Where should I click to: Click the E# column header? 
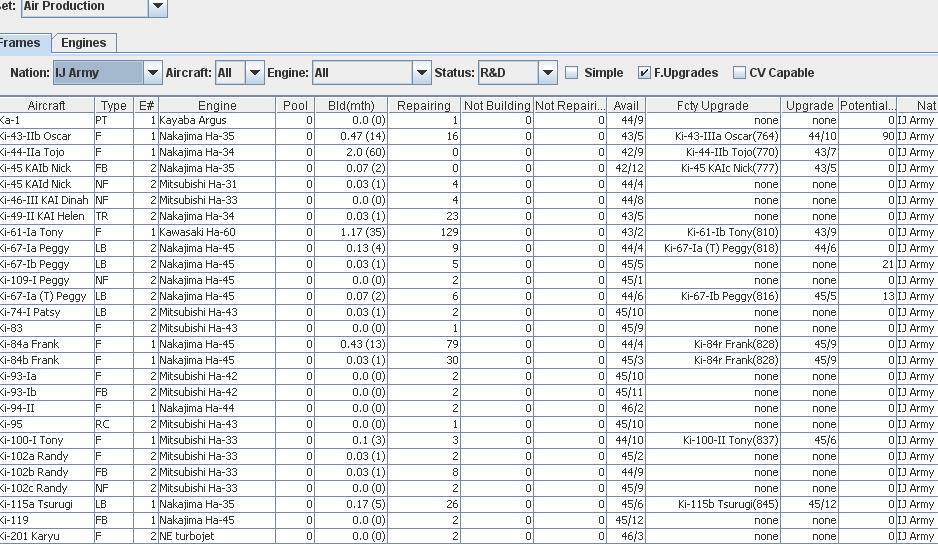(146, 105)
